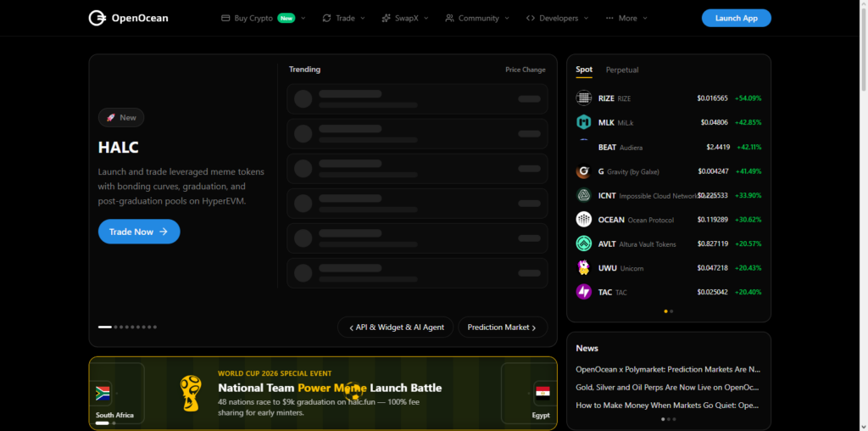
Task: Open the Gold, Silver and Oil Perps news
Action: pos(668,387)
